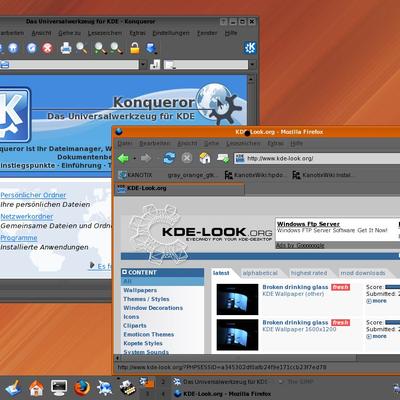Click the kde-look favicon in Firefox URL bar
The width and height of the screenshot is (400, 400).
pos(240,158)
